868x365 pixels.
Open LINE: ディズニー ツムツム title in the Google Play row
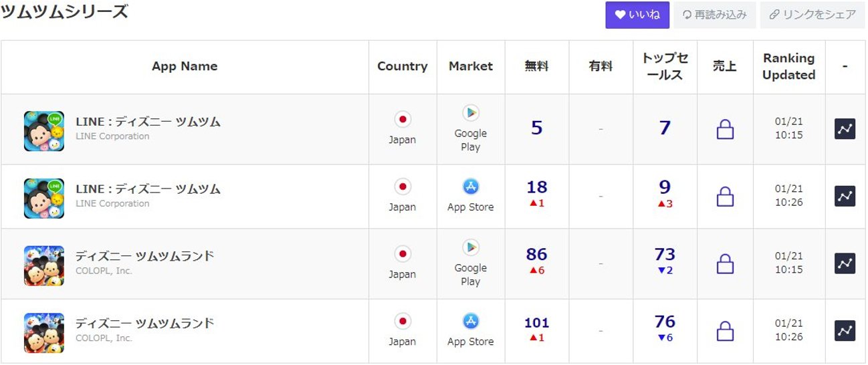click(148, 122)
